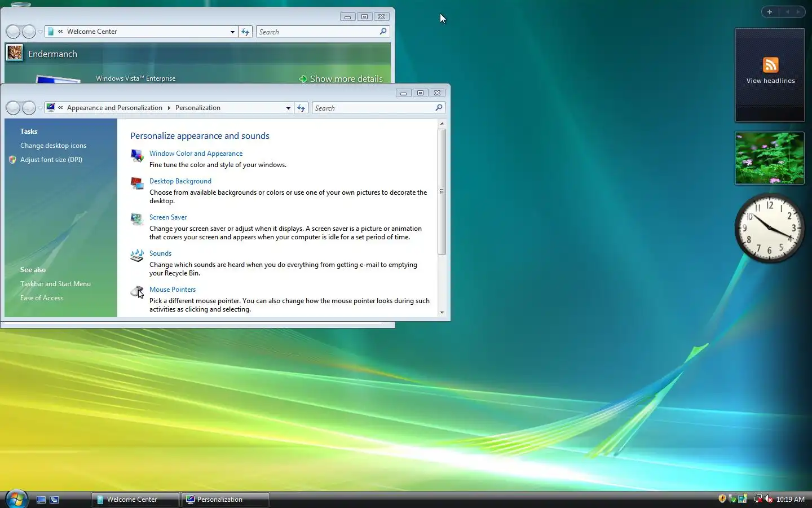The height and width of the screenshot is (508, 812).
Task: Show next sidebar gadgets page arrow
Action: tap(798, 11)
